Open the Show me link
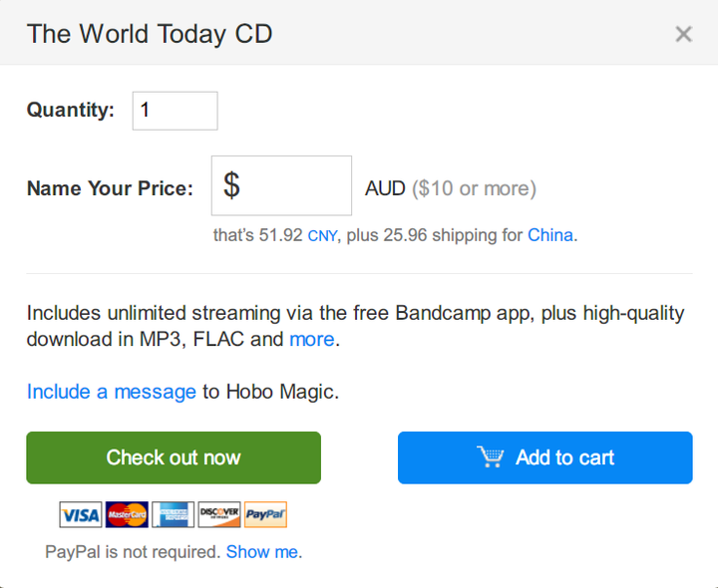Image resolution: width=718 pixels, height=588 pixels. (263, 552)
